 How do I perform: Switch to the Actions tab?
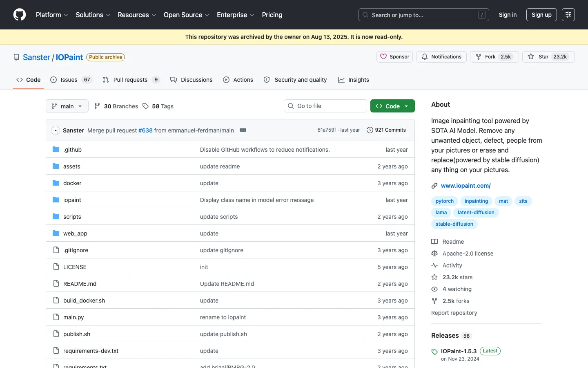click(x=238, y=80)
